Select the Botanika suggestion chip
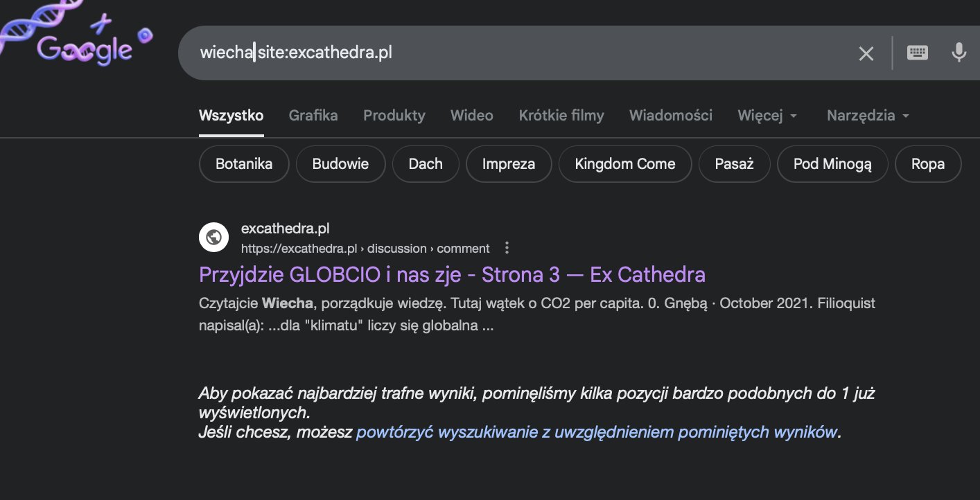The height and width of the screenshot is (500, 980). 244,164
